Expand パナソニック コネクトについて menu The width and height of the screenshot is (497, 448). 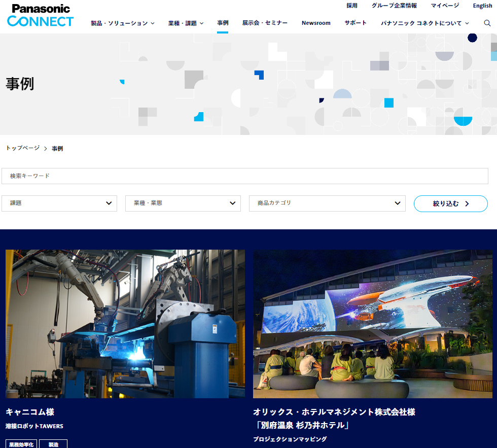(425, 23)
